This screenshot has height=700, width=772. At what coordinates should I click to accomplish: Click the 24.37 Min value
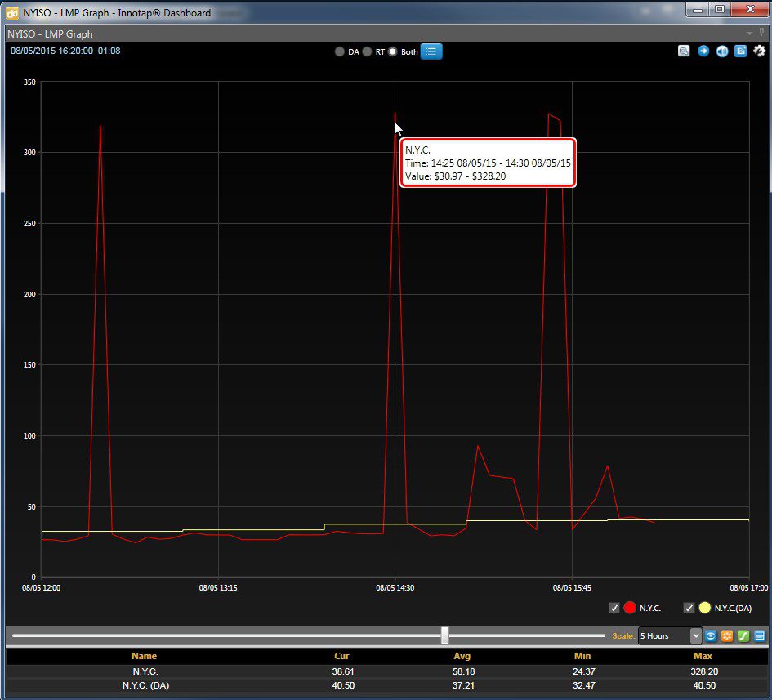coord(584,671)
